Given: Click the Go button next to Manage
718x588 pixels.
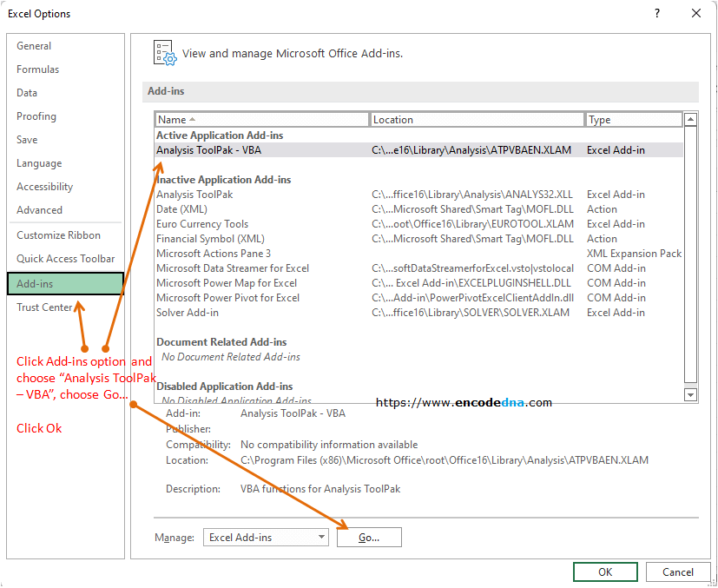Looking at the screenshot, I should [x=368, y=537].
